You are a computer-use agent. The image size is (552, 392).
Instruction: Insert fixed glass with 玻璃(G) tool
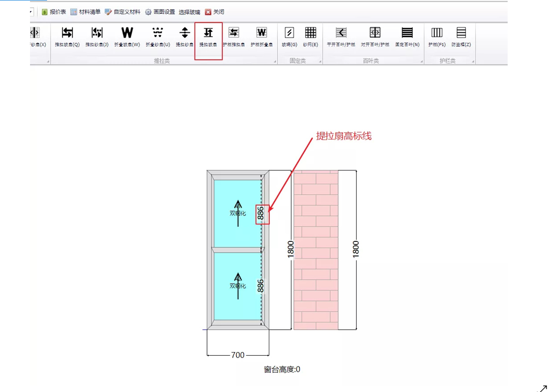tap(289, 37)
